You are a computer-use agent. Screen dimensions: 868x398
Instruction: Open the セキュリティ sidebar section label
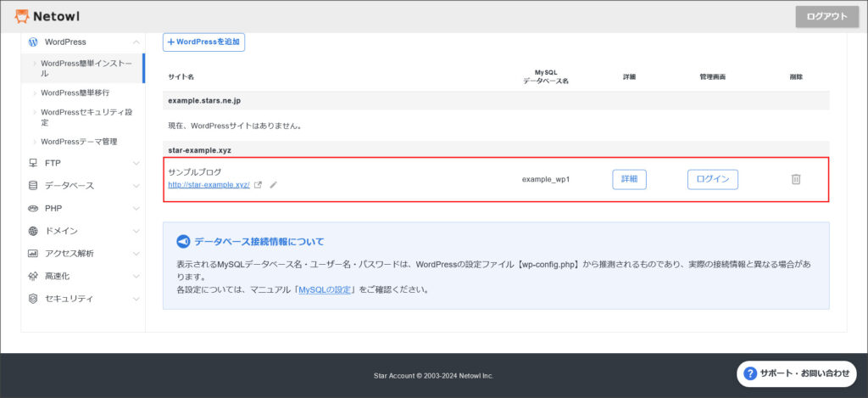[x=69, y=299]
